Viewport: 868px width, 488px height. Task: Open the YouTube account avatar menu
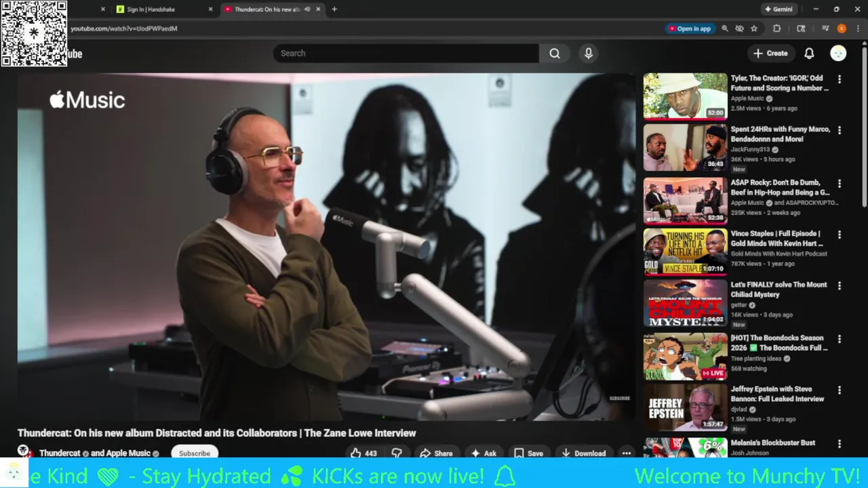[x=838, y=54]
